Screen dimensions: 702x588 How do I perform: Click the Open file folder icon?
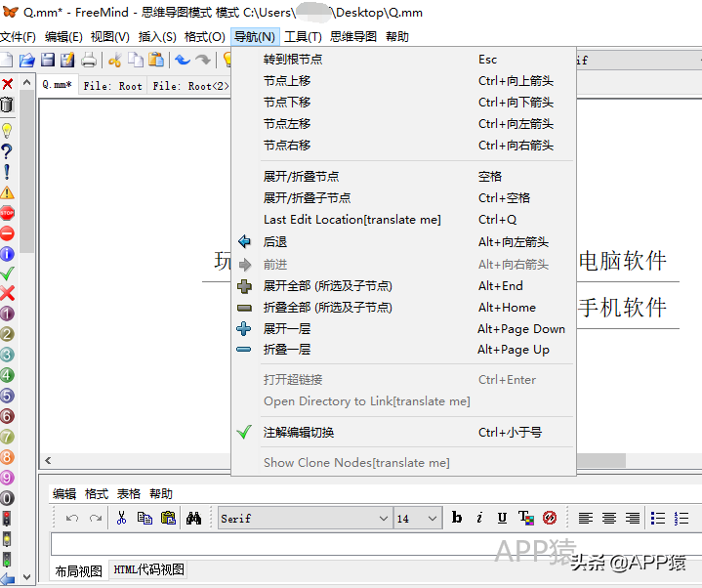tap(26, 60)
